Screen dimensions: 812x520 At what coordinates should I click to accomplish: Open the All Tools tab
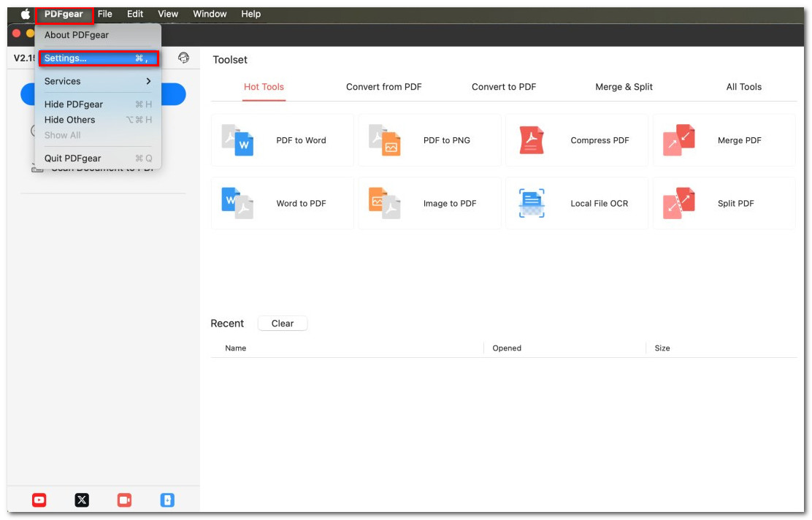tap(743, 87)
